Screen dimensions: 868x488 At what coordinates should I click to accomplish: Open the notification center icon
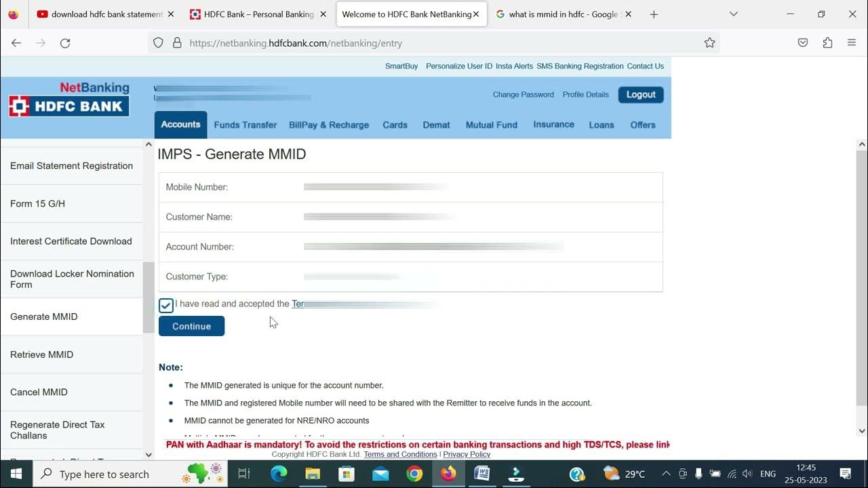pos(846,474)
